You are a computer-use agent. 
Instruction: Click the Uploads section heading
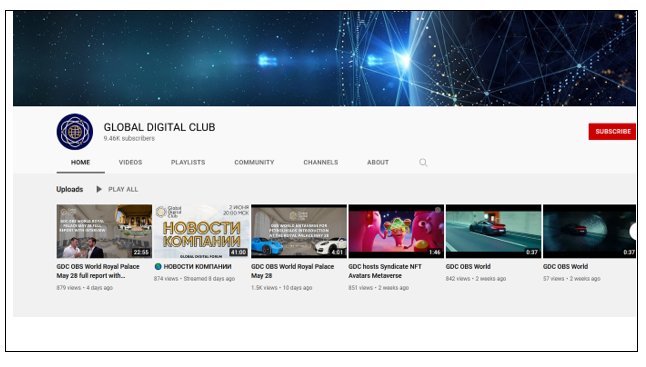click(x=70, y=189)
